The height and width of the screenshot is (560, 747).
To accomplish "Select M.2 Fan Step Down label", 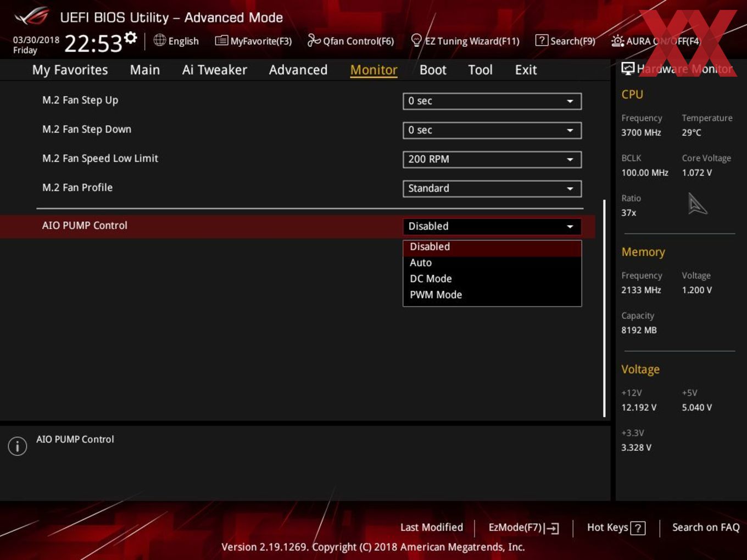I will [87, 130].
